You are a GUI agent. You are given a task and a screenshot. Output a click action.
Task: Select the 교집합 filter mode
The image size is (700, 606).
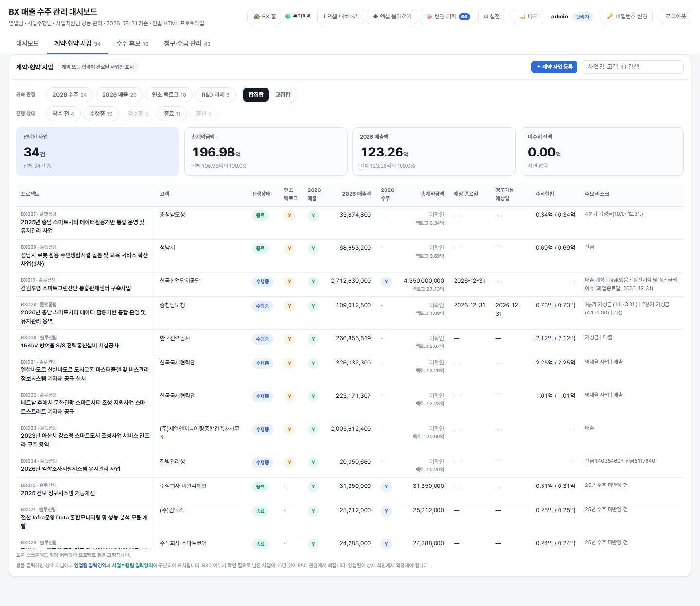[x=283, y=95]
